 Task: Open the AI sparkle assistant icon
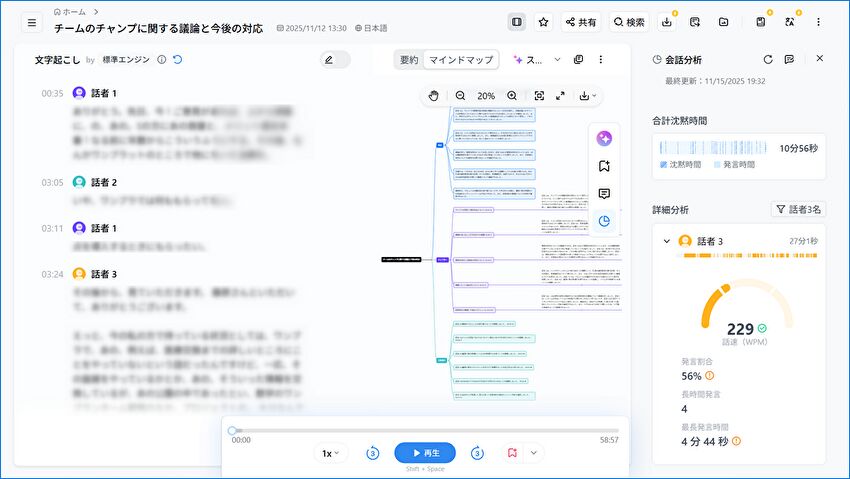(604, 139)
